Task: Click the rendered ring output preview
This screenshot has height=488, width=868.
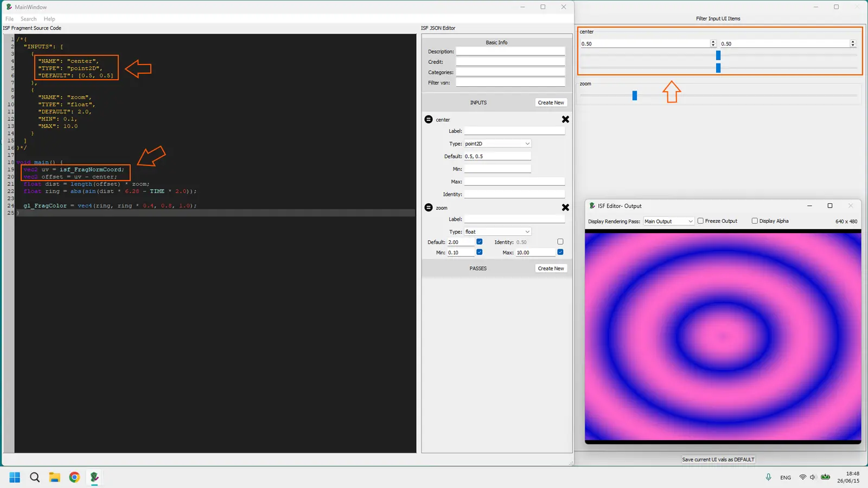Action: (723, 337)
